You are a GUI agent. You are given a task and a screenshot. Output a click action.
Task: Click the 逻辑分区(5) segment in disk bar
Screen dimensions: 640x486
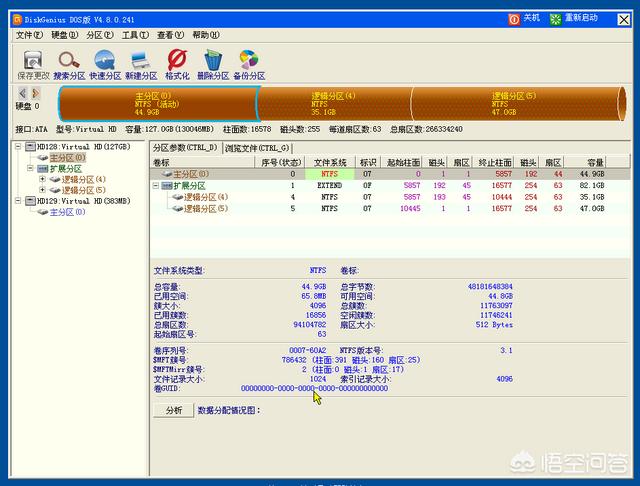coord(516,104)
